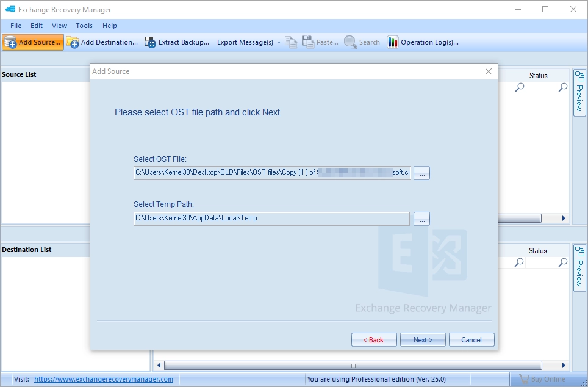
Task: Click the Paste toolbar icon
Action: (x=309, y=42)
